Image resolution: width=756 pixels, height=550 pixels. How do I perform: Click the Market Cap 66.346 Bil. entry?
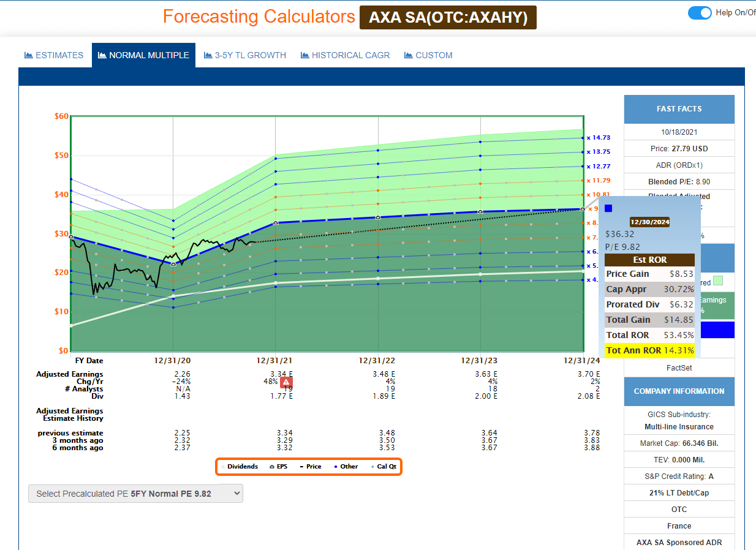(x=679, y=443)
